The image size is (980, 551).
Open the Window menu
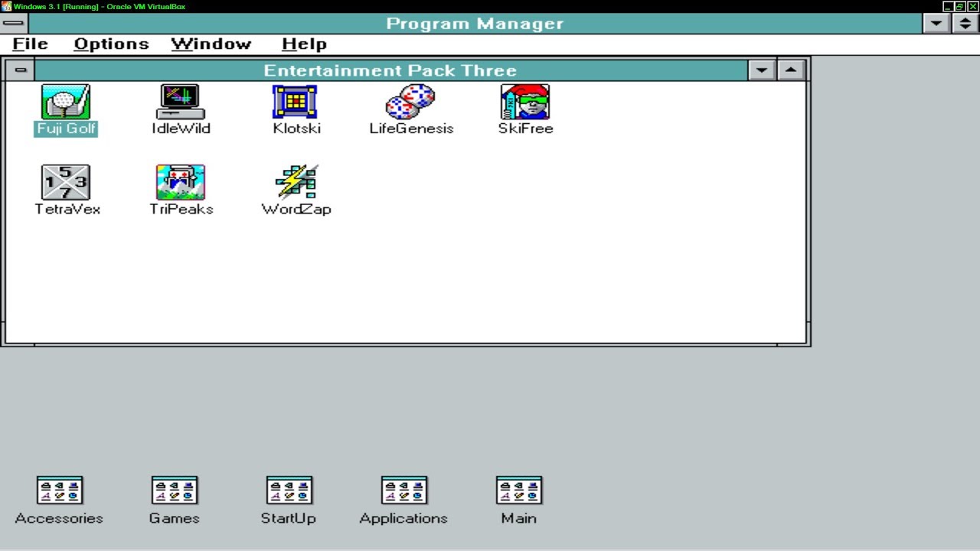[211, 44]
